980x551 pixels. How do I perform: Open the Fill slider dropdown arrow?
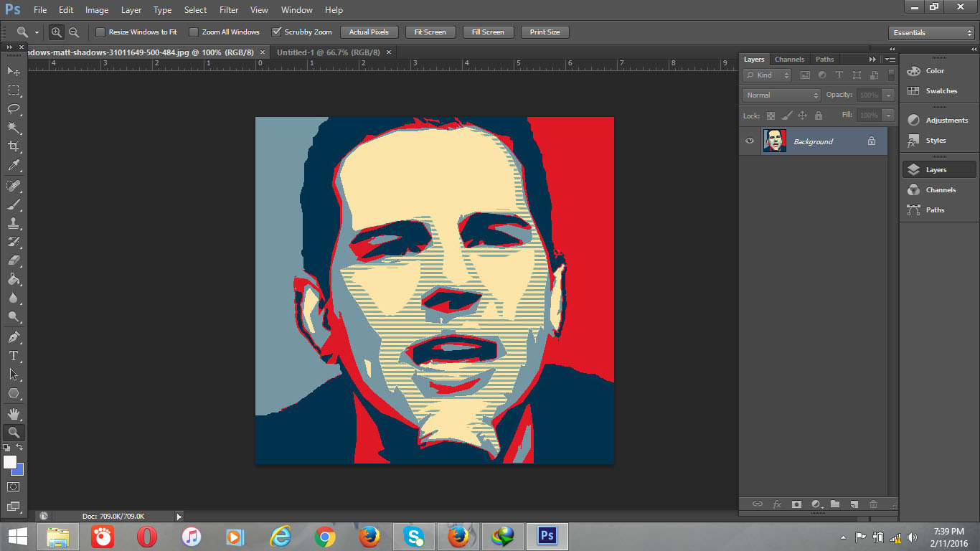[888, 115]
